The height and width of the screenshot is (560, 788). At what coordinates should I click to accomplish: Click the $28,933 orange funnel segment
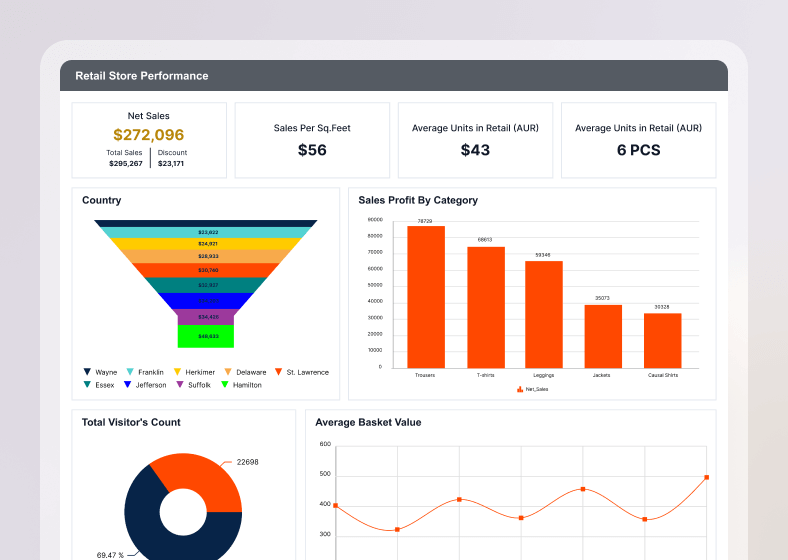click(206, 256)
